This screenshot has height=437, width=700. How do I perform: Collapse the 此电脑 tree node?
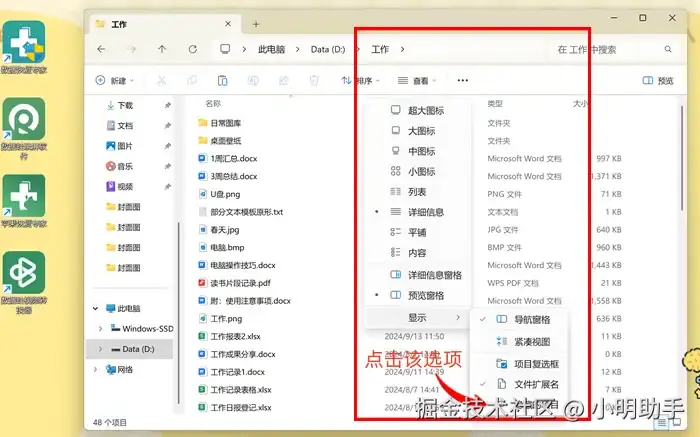[x=96, y=308]
